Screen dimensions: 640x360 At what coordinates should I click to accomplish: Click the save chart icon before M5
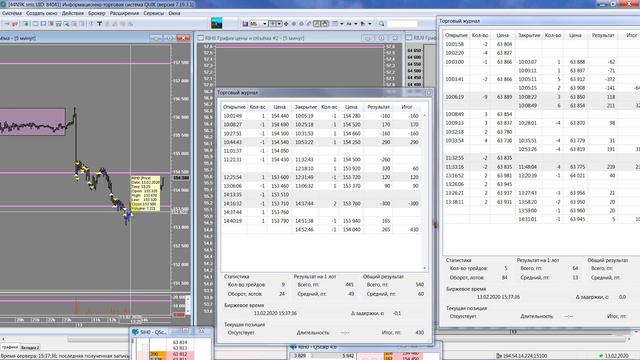(245, 24)
